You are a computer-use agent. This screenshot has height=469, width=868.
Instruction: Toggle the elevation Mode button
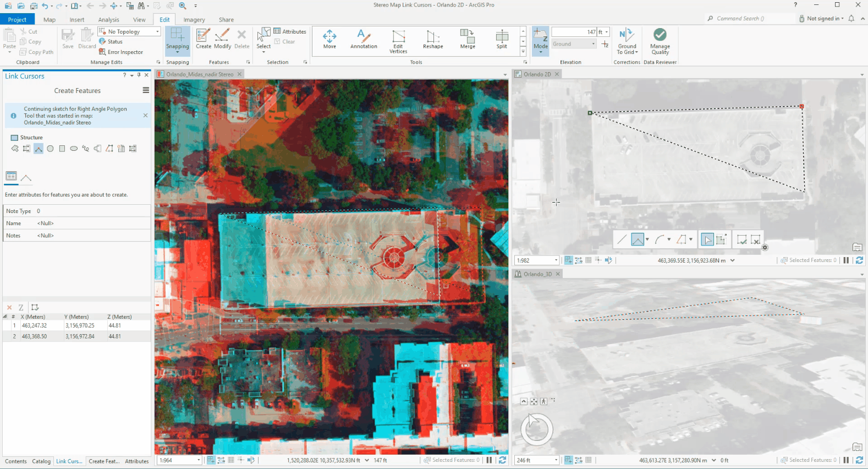point(541,41)
